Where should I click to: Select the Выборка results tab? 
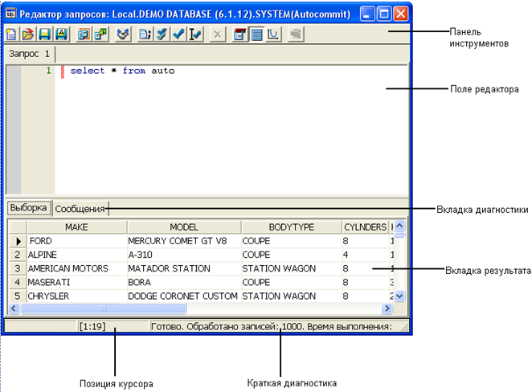click(x=29, y=207)
